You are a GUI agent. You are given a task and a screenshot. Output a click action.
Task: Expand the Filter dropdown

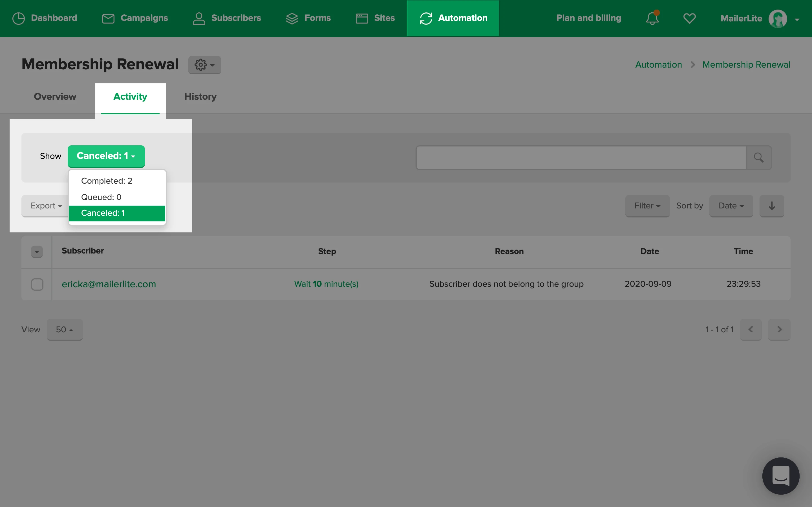click(647, 206)
